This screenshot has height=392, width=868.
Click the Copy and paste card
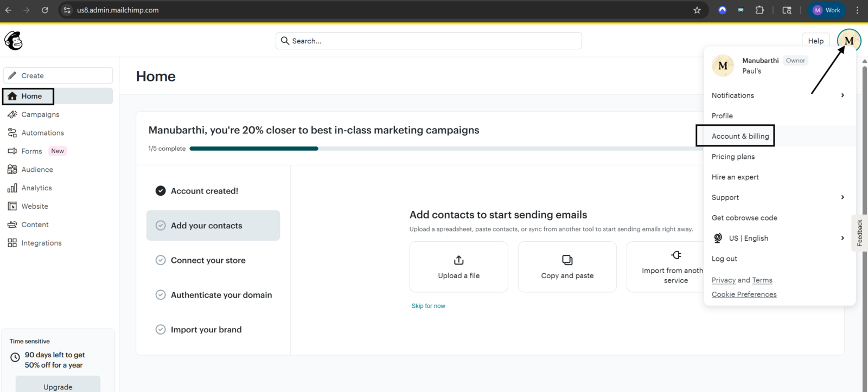[x=567, y=267]
